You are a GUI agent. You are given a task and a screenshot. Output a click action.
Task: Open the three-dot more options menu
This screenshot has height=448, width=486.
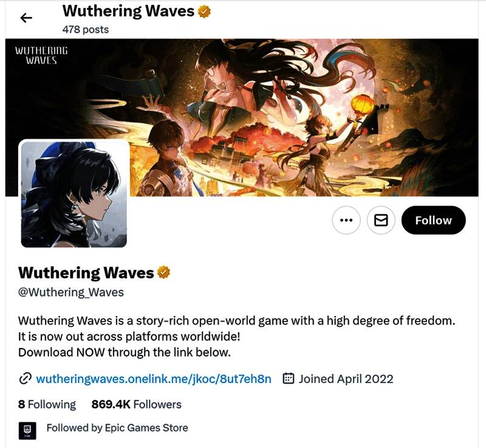pyautogui.click(x=346, y=220)
